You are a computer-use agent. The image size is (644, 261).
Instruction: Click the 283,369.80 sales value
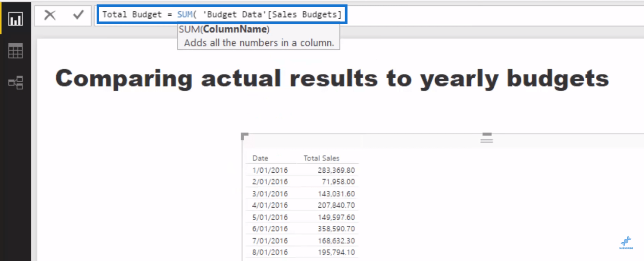(x=336, y=170)
